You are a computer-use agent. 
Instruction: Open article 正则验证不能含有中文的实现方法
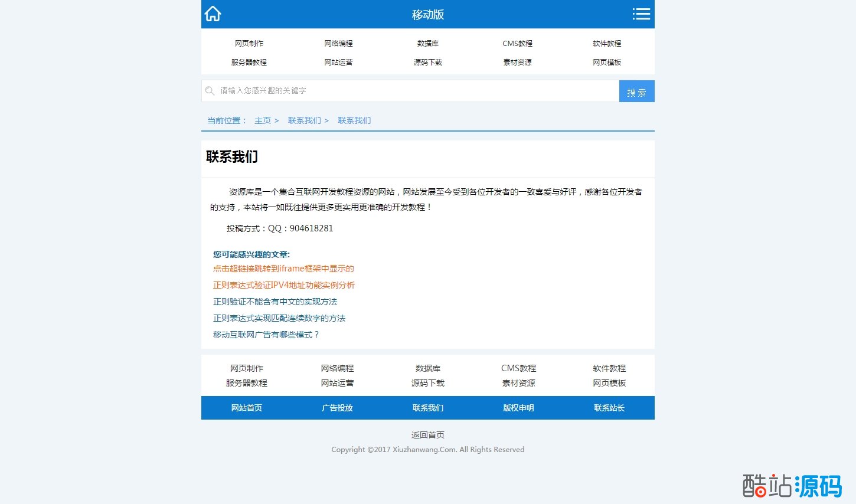(275, 302)
